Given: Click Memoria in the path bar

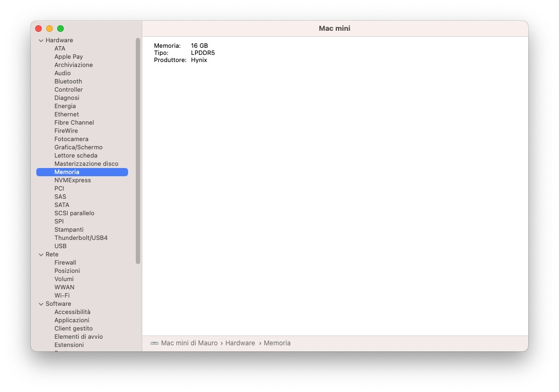Looking at the screenshot, I should 277,343.
